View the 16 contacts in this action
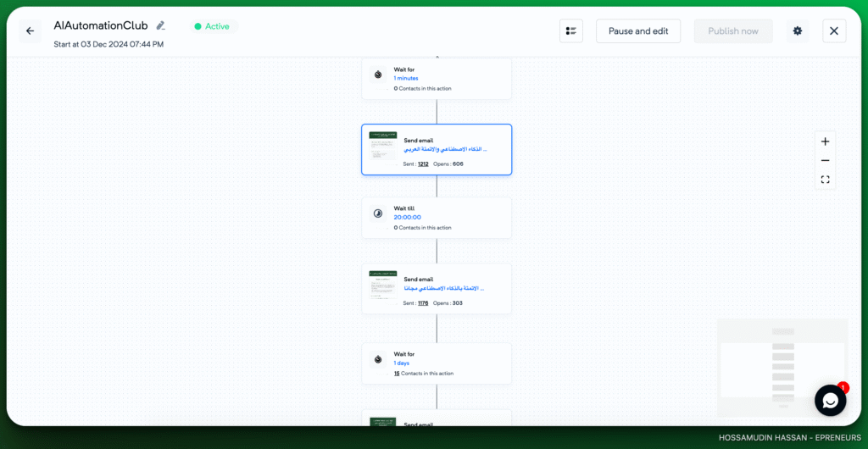The height and width of the screenshot is (449, 868). click(397, 373)
